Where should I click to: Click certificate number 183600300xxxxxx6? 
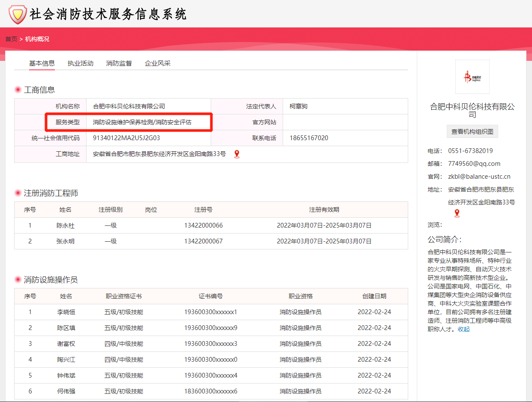[211, 391]
